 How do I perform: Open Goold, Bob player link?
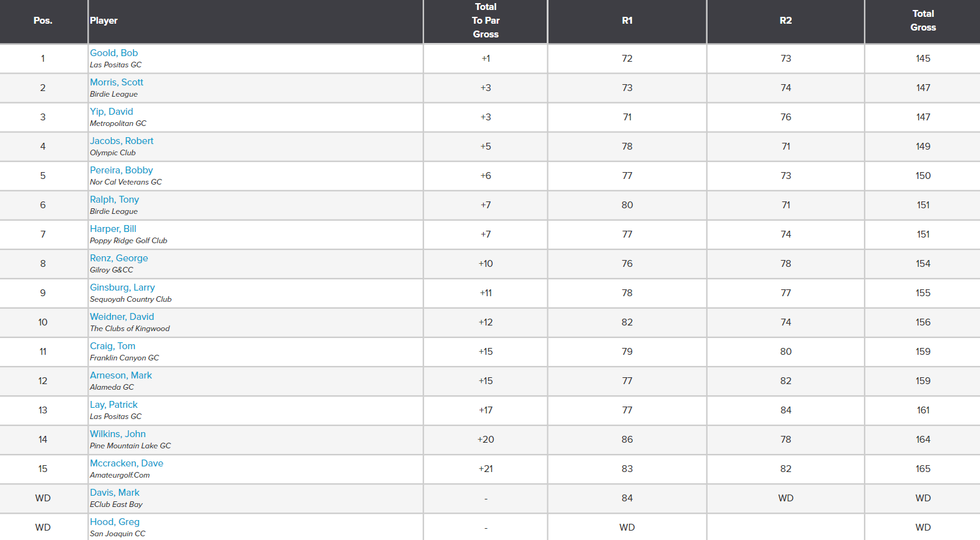click(114, 53)
